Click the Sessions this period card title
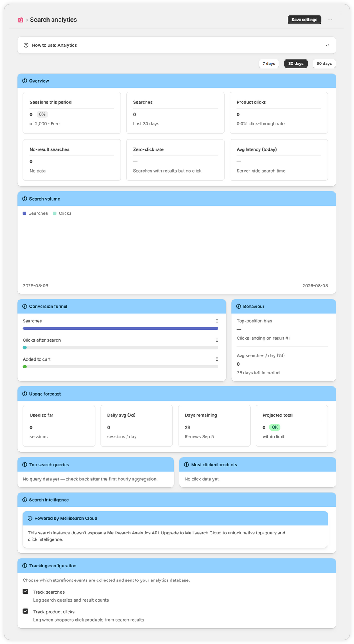Viewport: 354px width, 644px height. coord(50,102)
